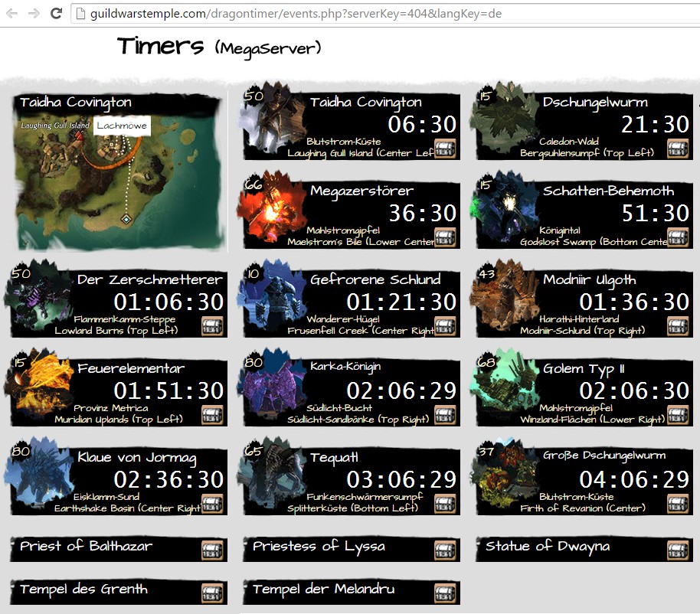Click the Lachmöwe tooltip label on the map
This screenshot has width=700, height=614.
[122, 126]
